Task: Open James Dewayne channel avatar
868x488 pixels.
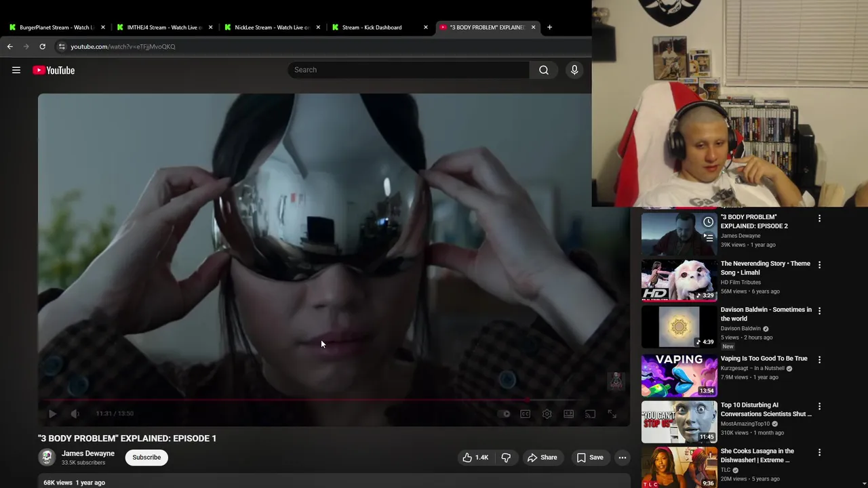Action: point(47,457)
